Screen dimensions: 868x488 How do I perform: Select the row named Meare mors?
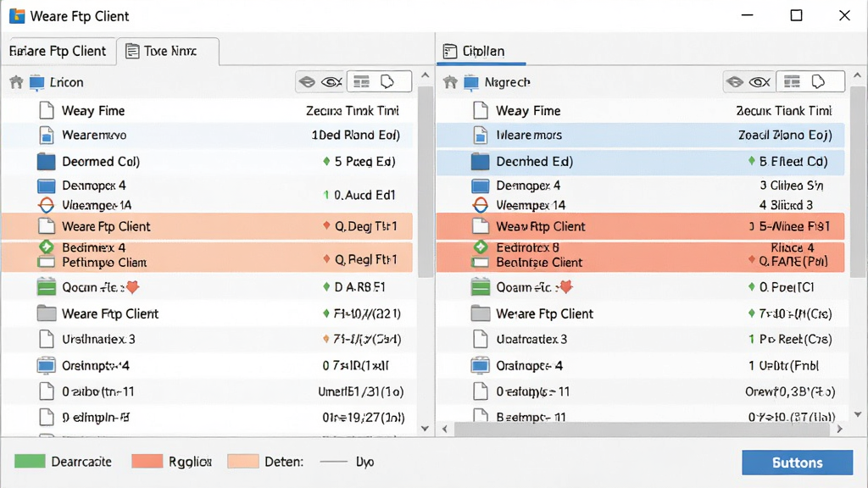[x=641, y=135]
